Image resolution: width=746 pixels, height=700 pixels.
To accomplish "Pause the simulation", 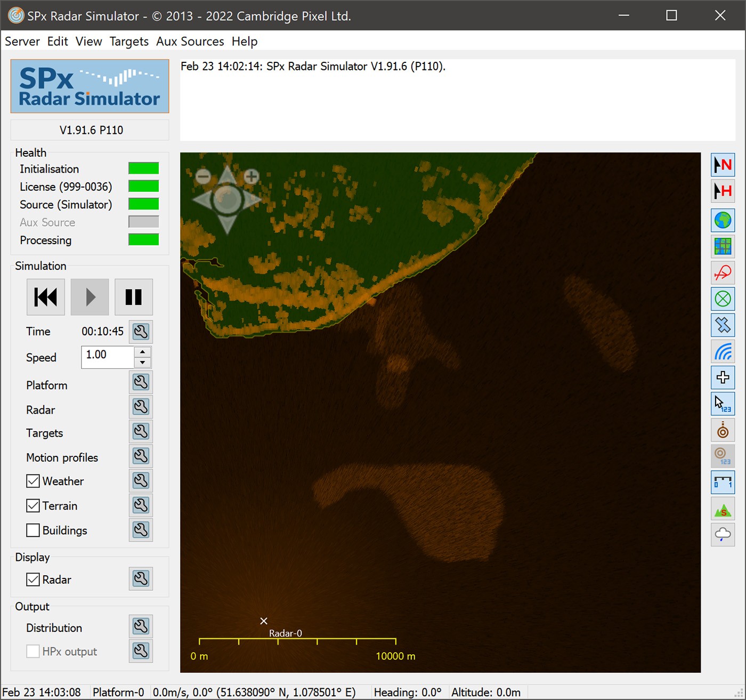I will click(133, 297).
